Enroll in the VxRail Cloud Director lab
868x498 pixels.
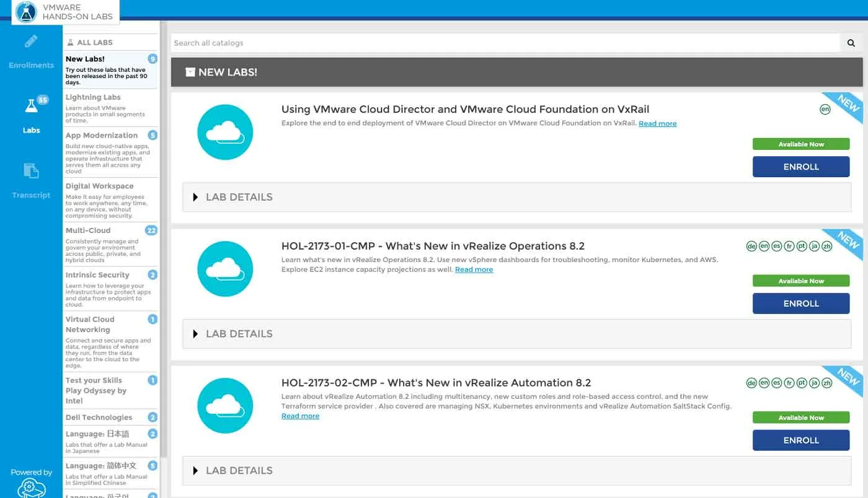[801, 167]
